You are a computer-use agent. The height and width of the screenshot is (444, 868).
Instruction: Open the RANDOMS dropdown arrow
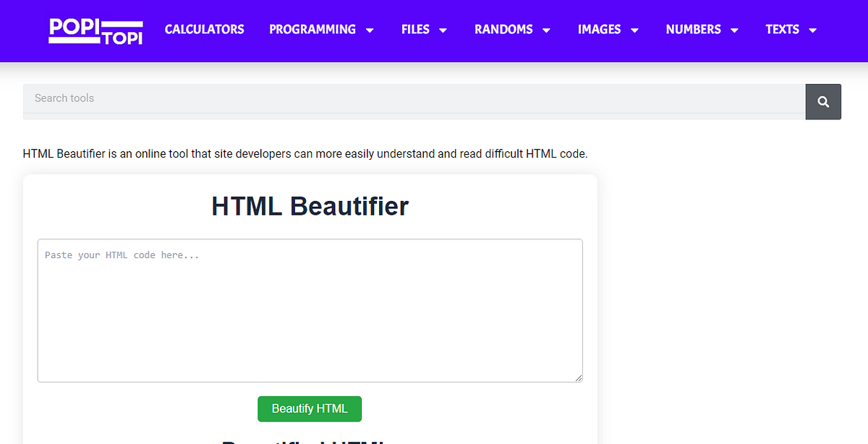click(548, 30)
